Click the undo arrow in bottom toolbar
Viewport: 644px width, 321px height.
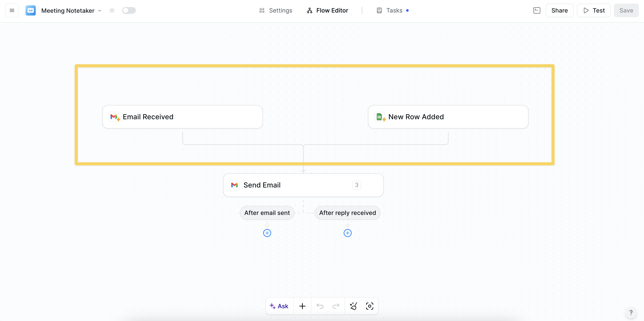[320, 306]
